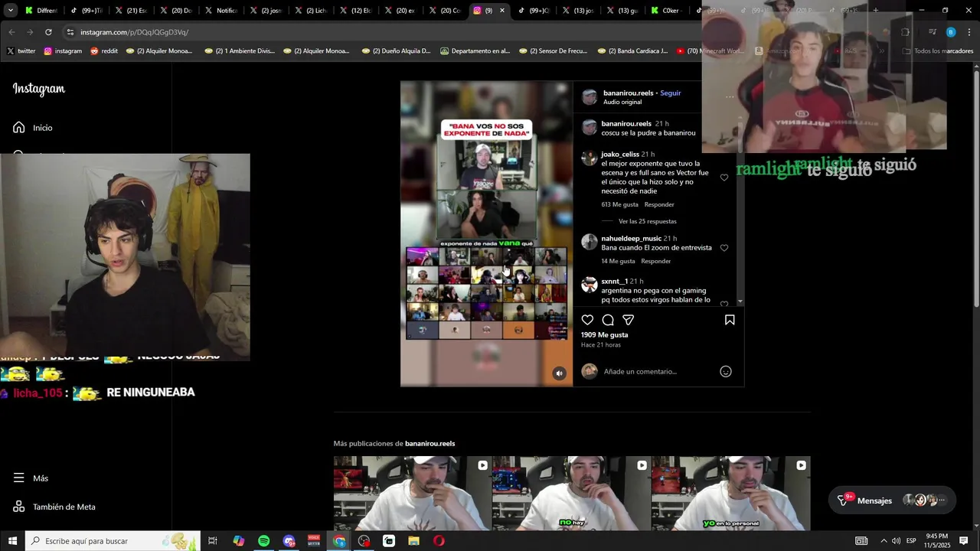Open File Explorer from the taskbar

coord(413,541)
